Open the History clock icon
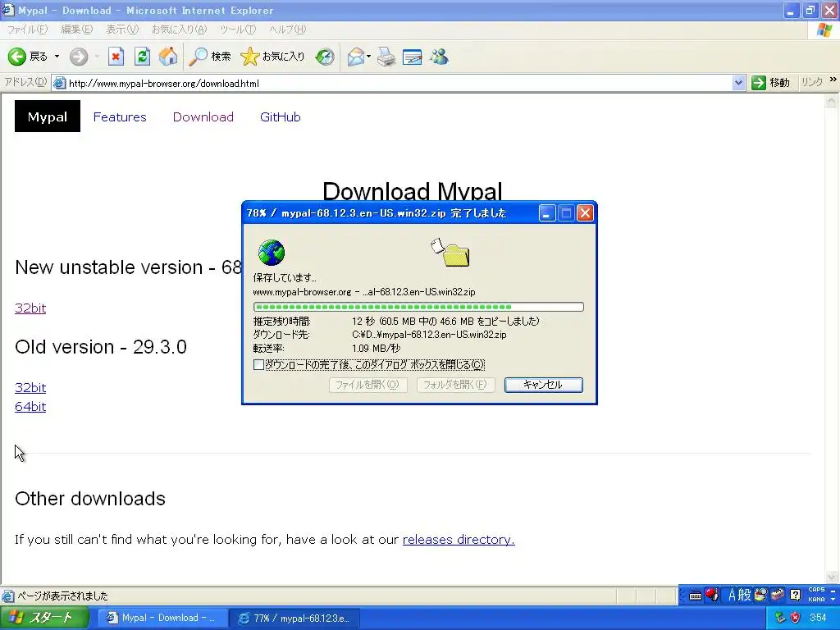Viewport: 840px width, 630px height. pyautogui.click(x=325, y=57)
